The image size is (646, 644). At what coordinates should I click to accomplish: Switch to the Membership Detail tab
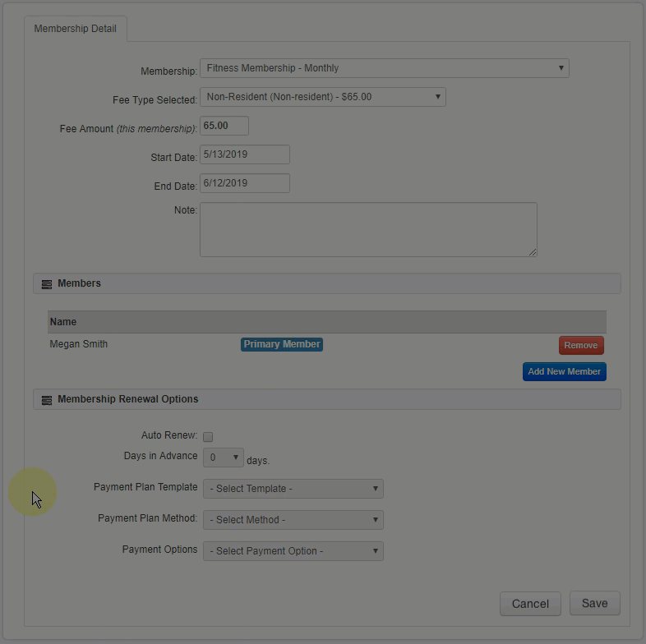click(x=75, y=29)
